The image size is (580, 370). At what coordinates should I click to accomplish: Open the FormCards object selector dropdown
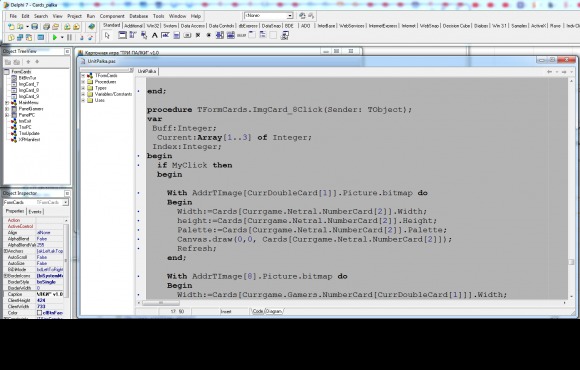click(x=65, y=202)
